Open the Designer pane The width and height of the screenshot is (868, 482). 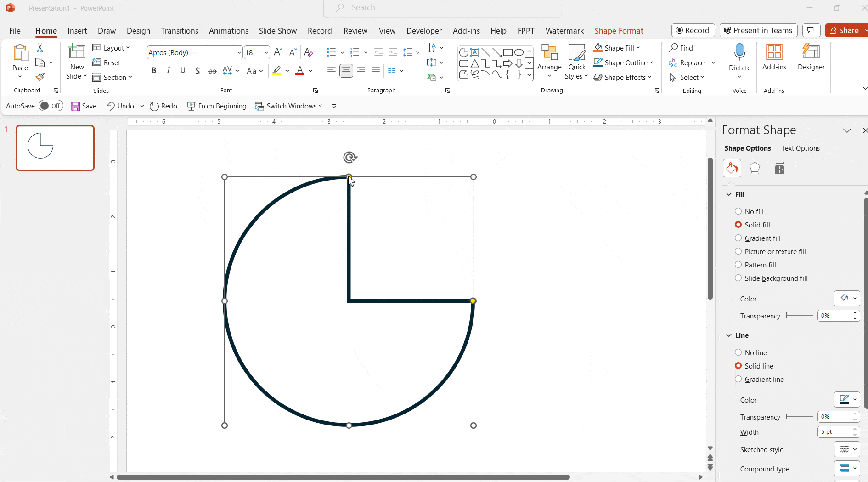click(811, 57)
